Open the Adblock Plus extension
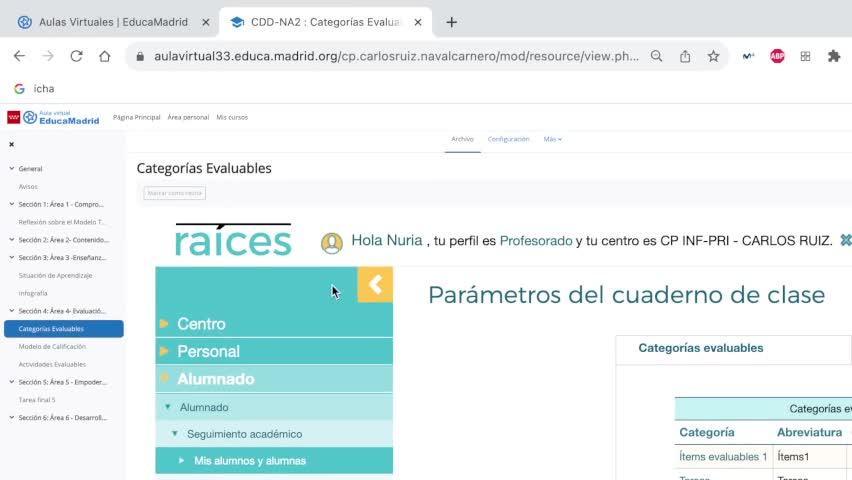852x480 pixels. (777, 56)
